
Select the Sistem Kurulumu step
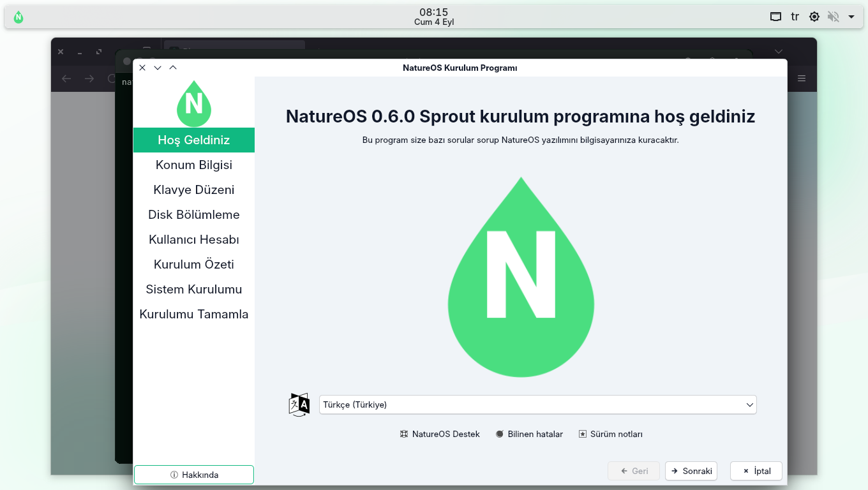click(x=194, y=289)
